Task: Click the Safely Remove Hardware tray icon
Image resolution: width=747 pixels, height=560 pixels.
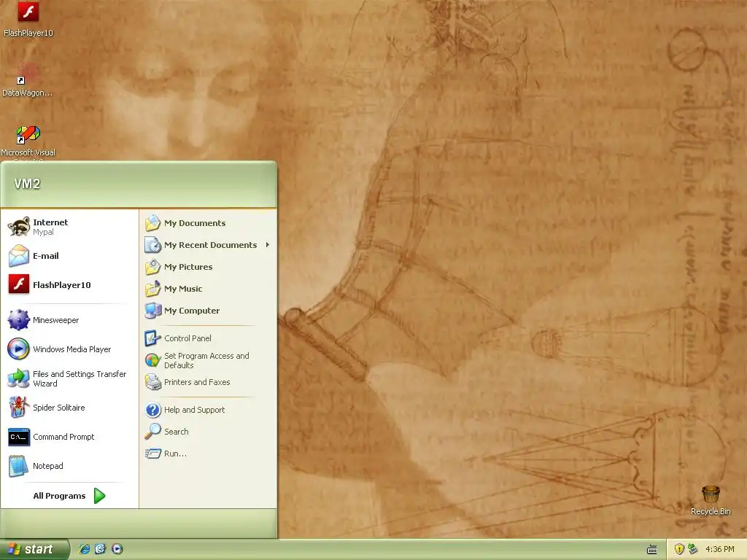Action: point(692,549)
